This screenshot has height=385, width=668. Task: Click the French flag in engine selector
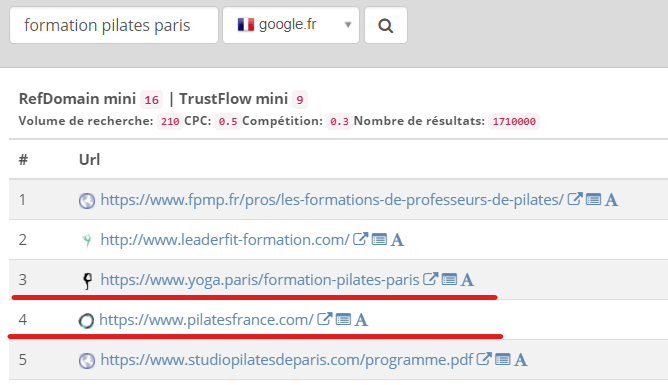click(x=246, y=25)
